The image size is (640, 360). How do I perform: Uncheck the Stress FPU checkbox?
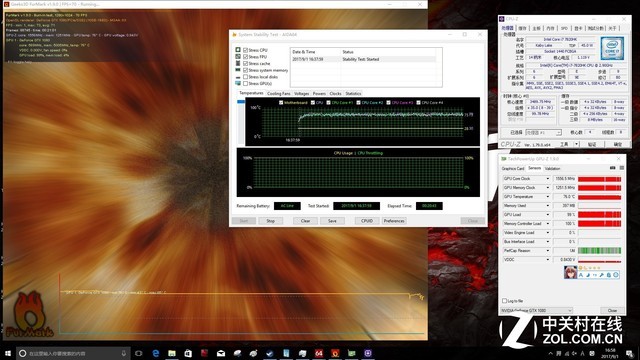[245, 57]
